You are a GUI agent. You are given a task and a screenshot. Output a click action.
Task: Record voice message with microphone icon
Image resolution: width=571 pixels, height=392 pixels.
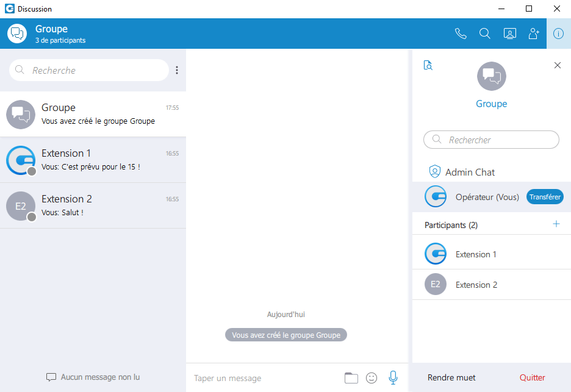pyautogui.click(x=393, y=378)
